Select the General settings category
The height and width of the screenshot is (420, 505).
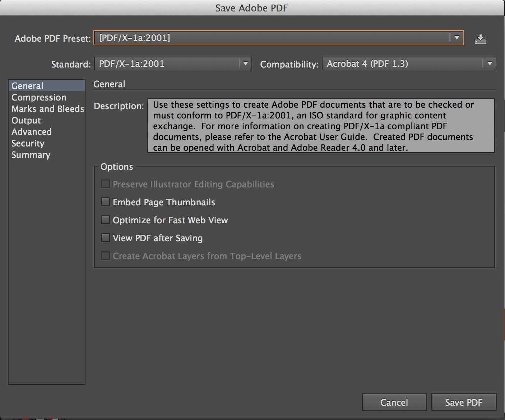point(27,86)
